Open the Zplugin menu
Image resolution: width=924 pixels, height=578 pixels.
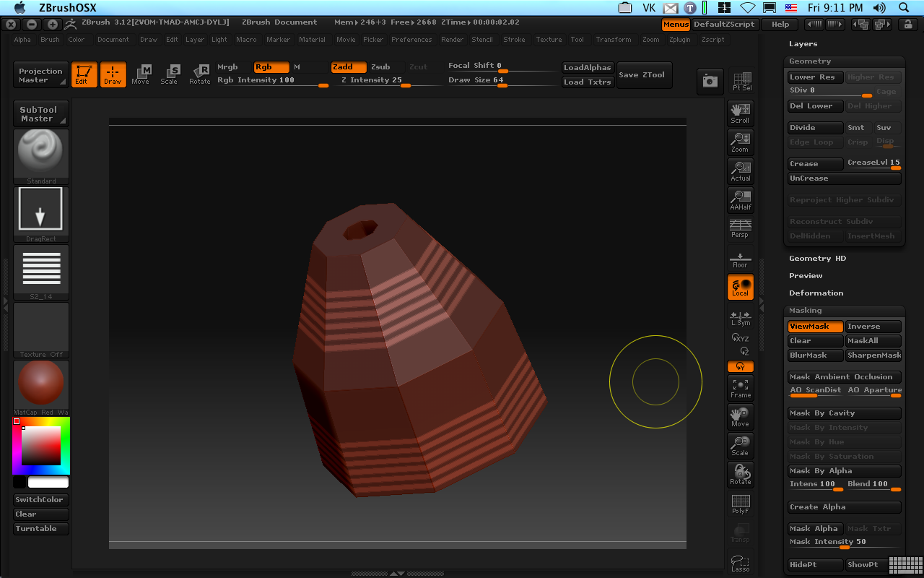(x=679, y=40)
